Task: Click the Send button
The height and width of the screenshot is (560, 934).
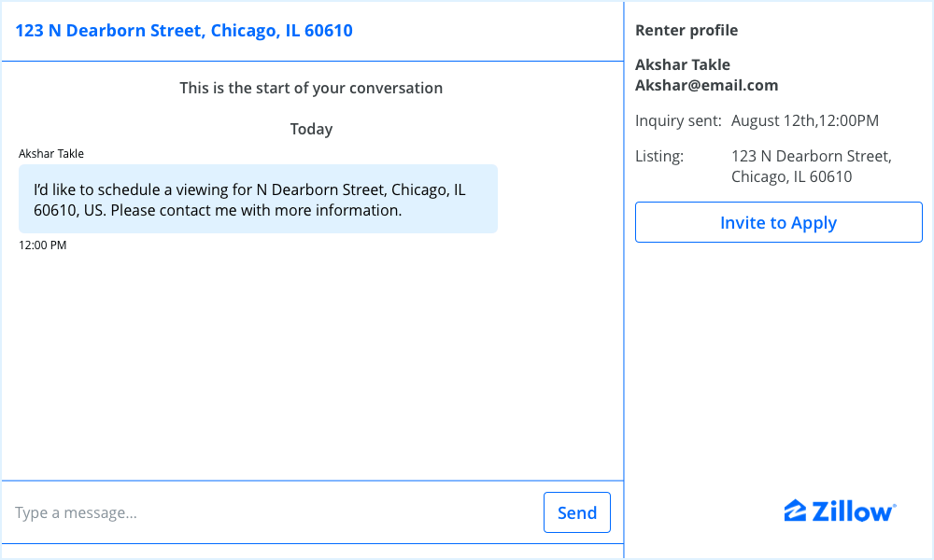Action: pyautogui.click(x=576, y=512)
